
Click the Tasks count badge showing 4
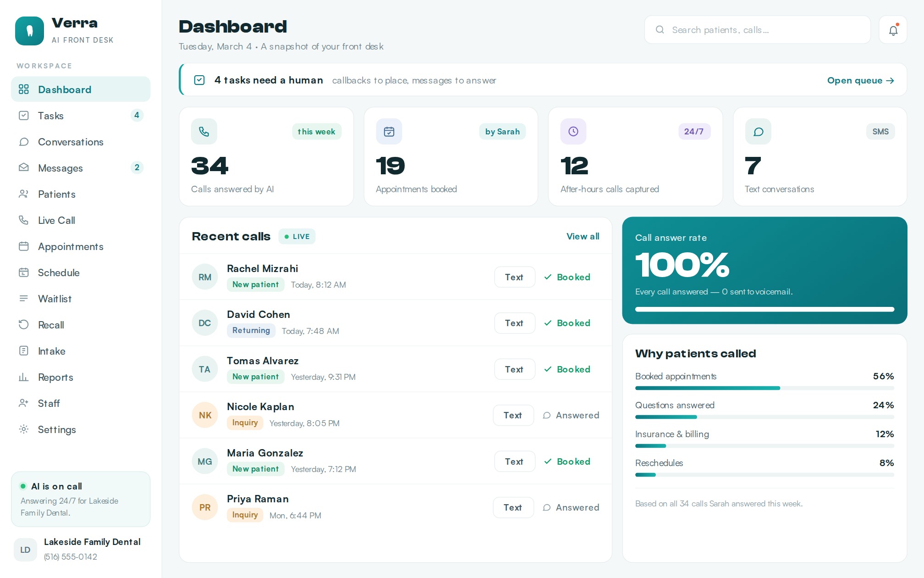pos(137,115)
